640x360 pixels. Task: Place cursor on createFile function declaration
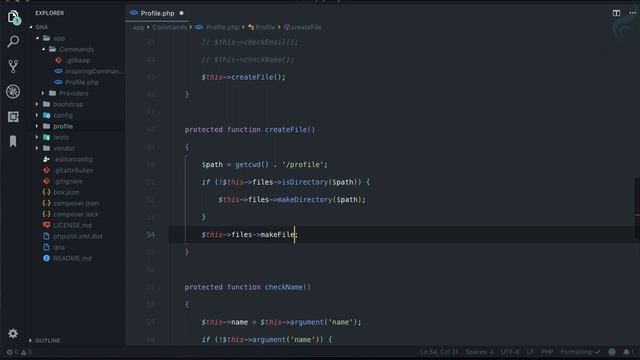[x=249, y=129]
